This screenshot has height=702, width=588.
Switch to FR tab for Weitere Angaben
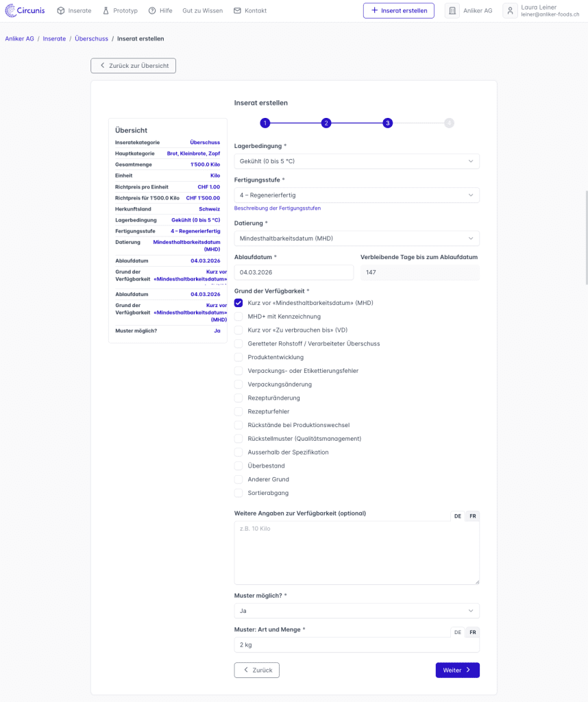click(x=472, y=516)
